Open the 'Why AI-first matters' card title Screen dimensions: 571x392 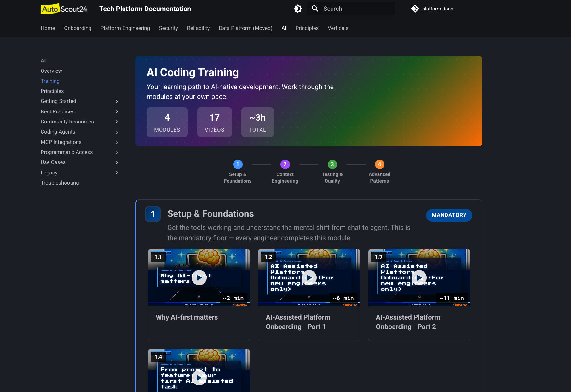click(x=187, y=317)
